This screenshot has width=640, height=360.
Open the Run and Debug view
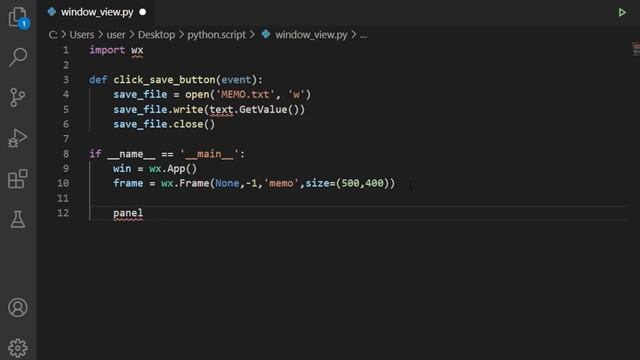click(18, 138)
